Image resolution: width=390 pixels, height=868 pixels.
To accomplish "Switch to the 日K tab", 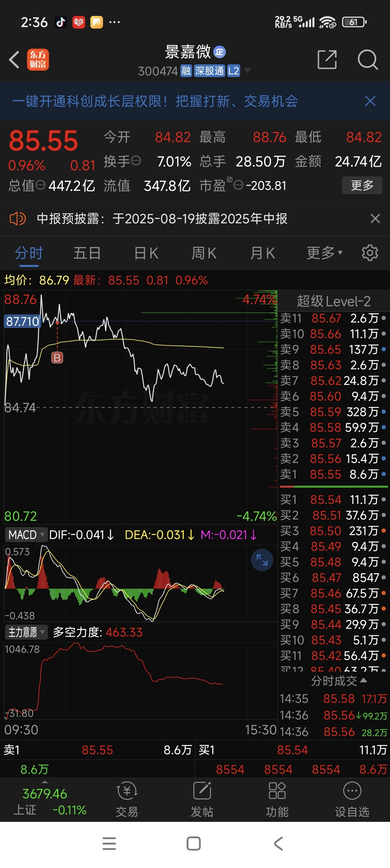I will click(x=146, y=253).
